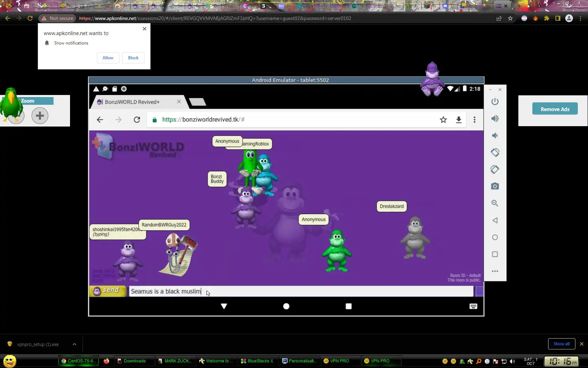Click the chat message input field
This screenshot has height=368, width=588.
point(301,291)
